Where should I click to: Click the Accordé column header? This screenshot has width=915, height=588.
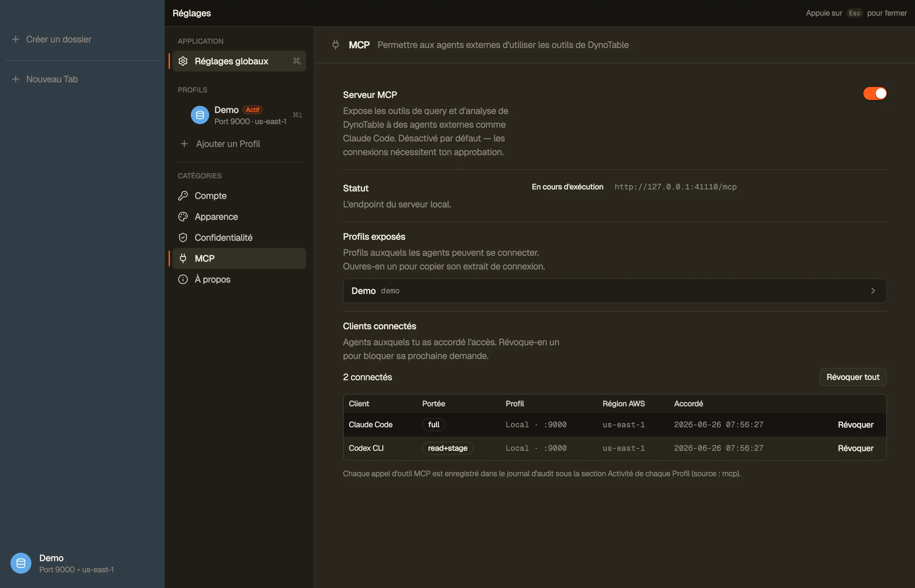click(x=688, y=403)
